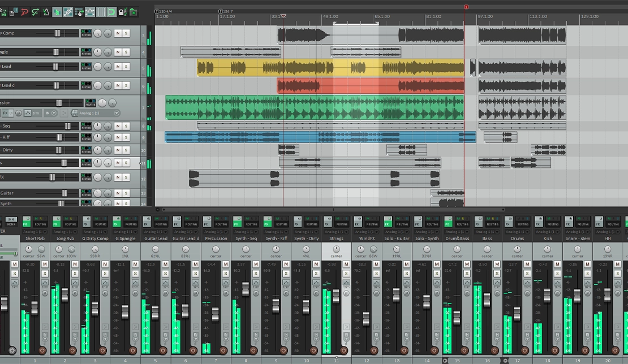The image size is (628, 364).
Task: Open master channel settings gear icon
Action: [x=12, y=350]
